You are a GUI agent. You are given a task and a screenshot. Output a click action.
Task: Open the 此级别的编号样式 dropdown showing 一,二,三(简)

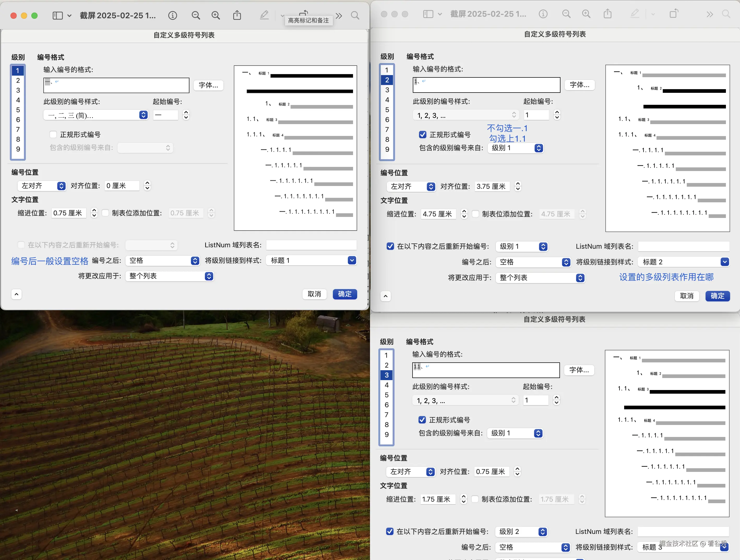pyautogui.click(x=95, y=115)
